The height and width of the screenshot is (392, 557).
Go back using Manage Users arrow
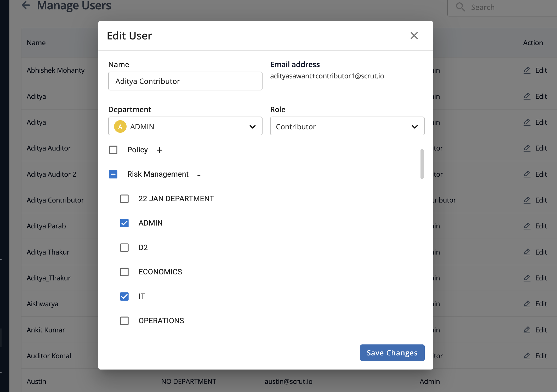point(26,5)
